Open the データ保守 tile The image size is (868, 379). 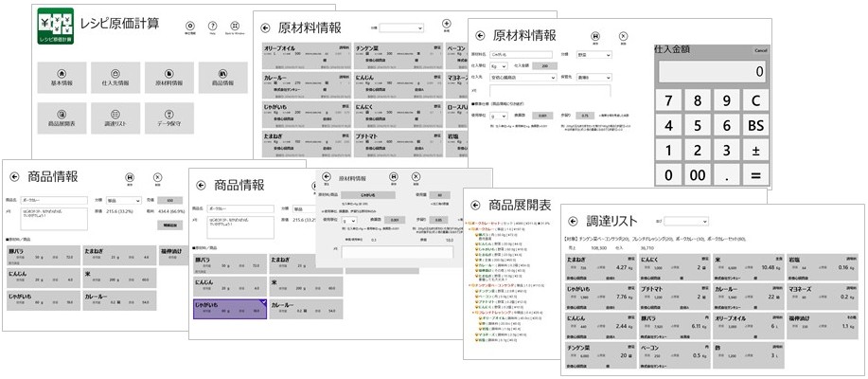[171, 117]
